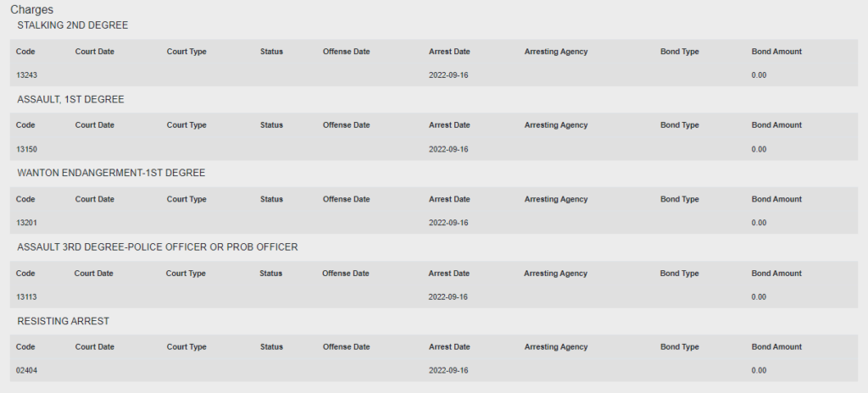The width and height of the screenshot is (868, 393).
Task: Select the STALKING 2ND DEGREE charge title
Action: coord(73,25)
